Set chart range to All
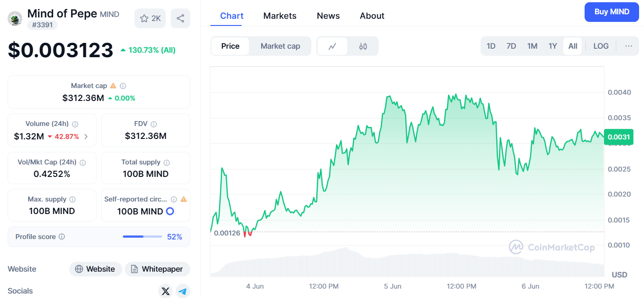This screenshot has height=298, width=644. 573,46
